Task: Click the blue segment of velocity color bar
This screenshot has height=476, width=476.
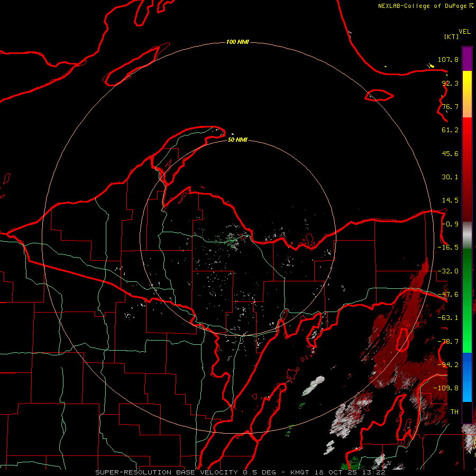Action: pyautogui.click(x=467, y=377)
